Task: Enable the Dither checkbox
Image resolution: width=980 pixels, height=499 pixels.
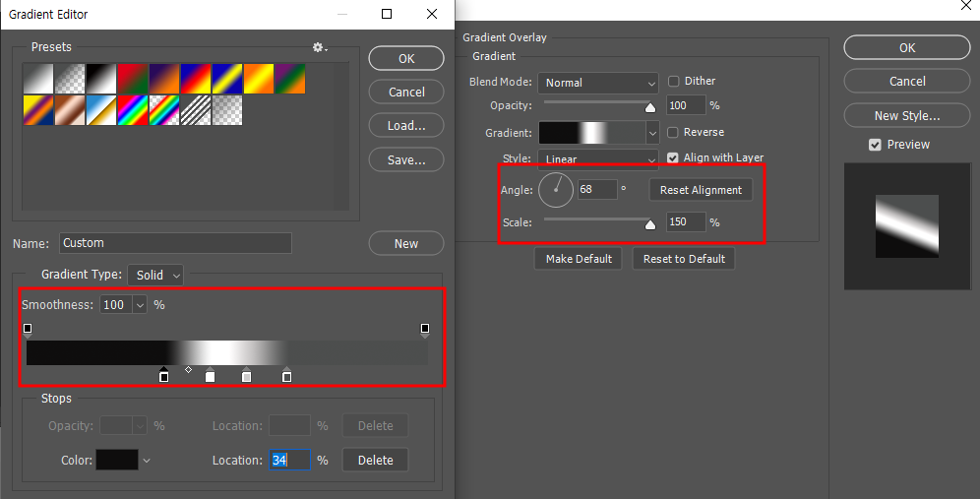Action: pyautogui.click(x=674, y=82)
